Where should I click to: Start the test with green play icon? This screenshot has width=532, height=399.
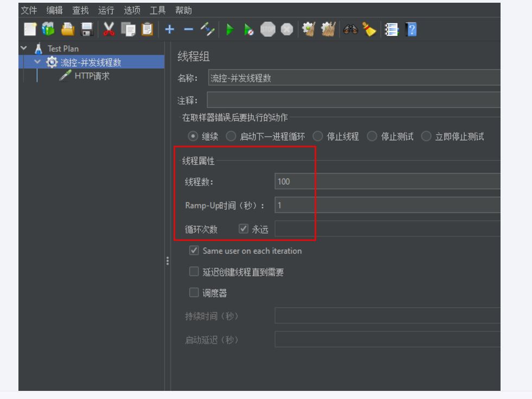point(230,29)
